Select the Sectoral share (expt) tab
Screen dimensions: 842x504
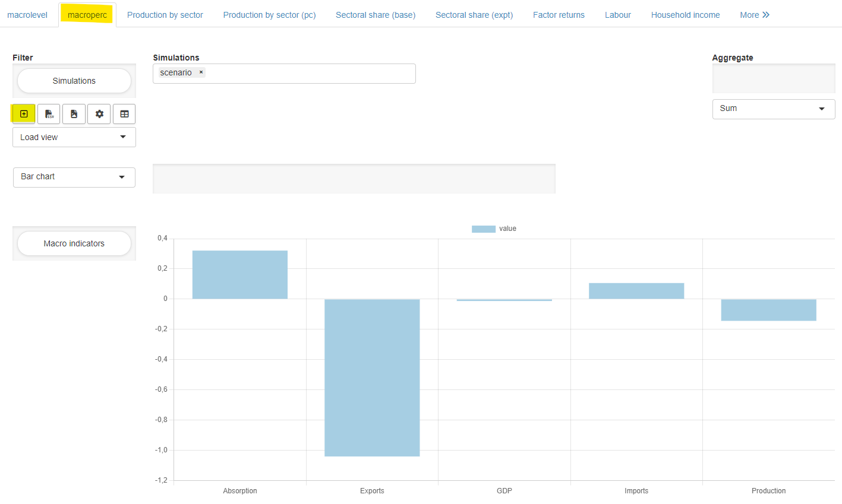pyautogui.click(x=474, y=14)
